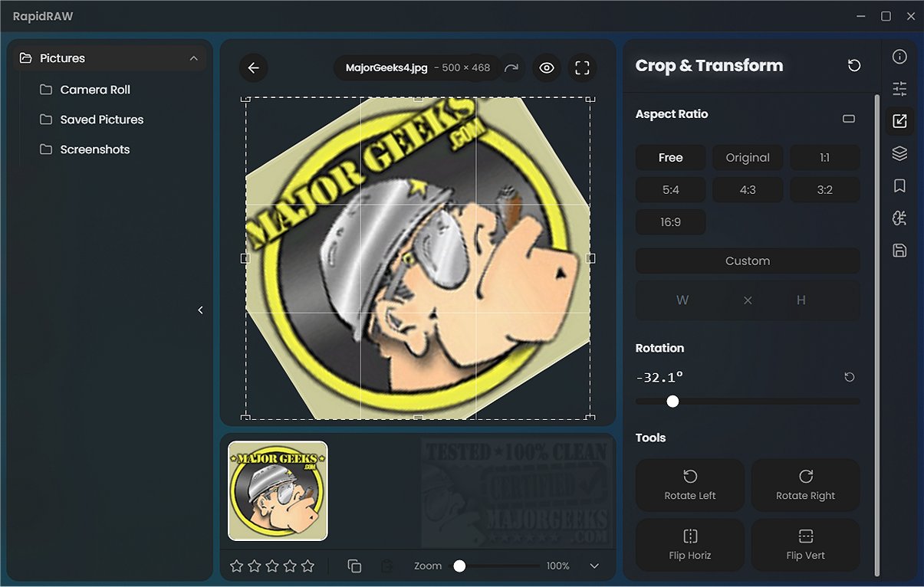Choose Custom aspect ratio
924x587 pixels.
[748, 261]
